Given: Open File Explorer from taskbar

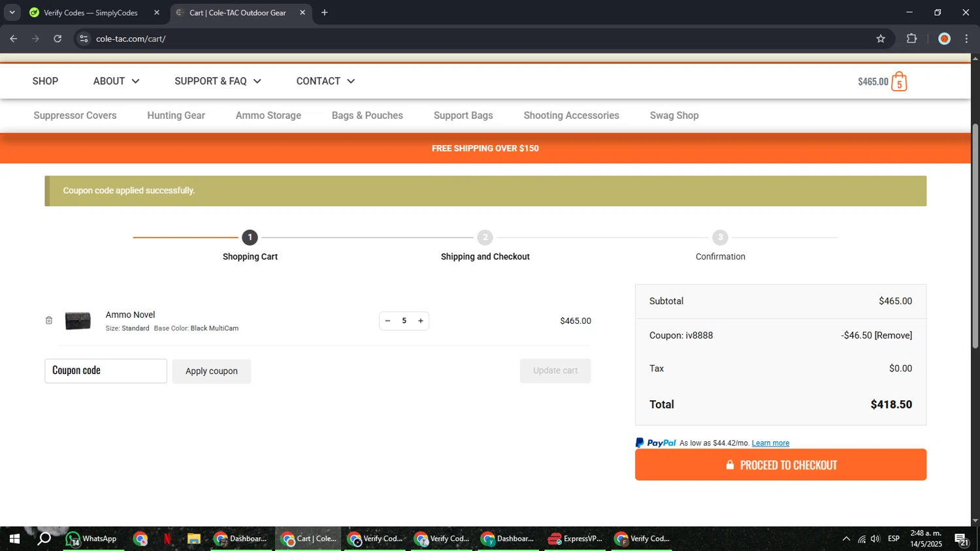Looking at the screenshot, I should click(x=193, y=539).
